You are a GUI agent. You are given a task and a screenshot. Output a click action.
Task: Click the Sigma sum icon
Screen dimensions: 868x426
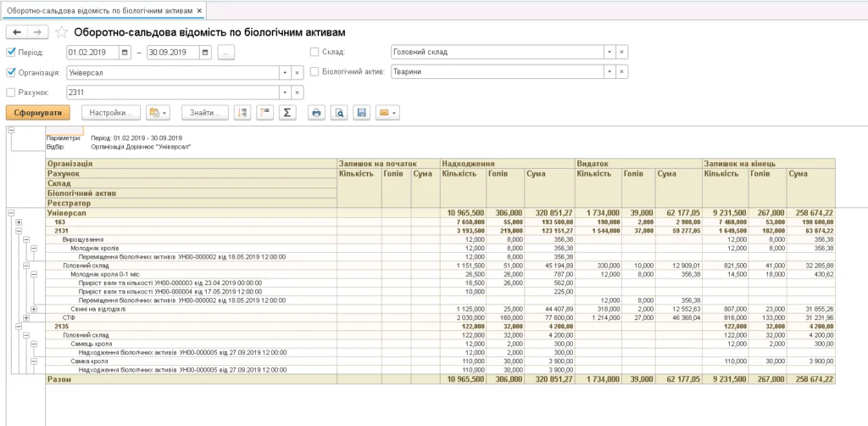click(x=287, y=113)
